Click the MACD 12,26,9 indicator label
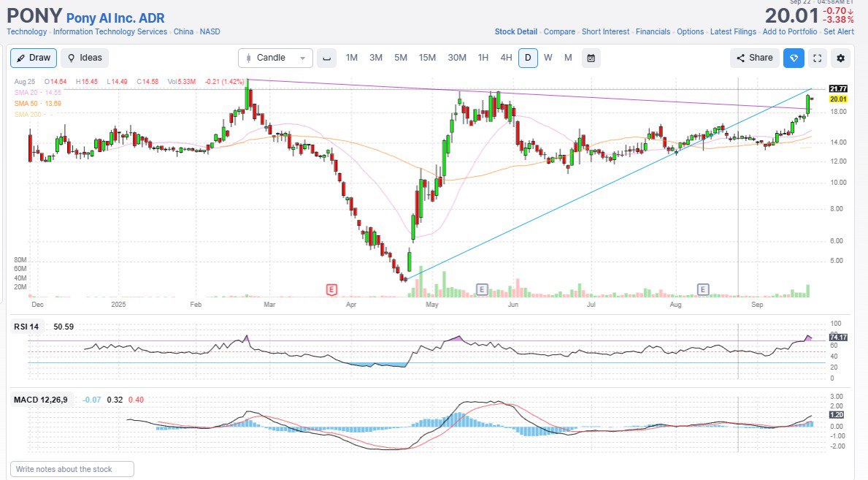 (40, 400)
